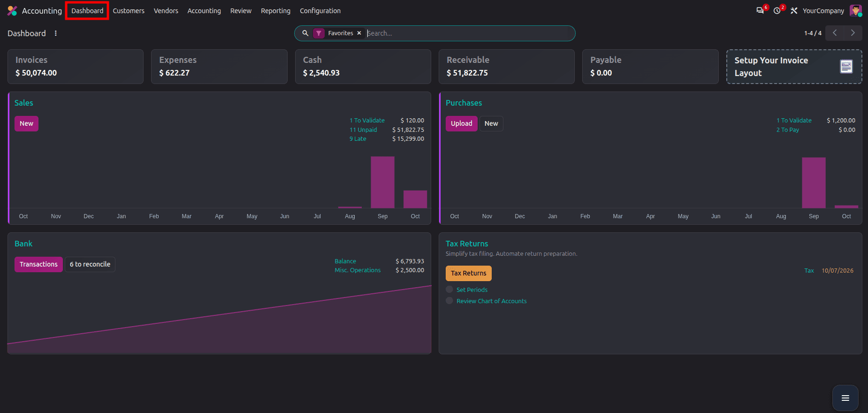Click New in Purchases card
Viewport: 868px width, 413px height.
491,123
